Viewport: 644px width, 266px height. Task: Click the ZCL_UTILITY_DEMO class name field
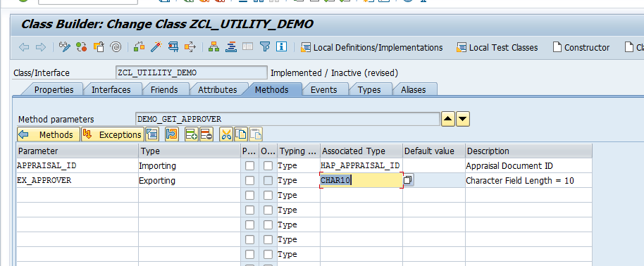click(x=191, y=72)
